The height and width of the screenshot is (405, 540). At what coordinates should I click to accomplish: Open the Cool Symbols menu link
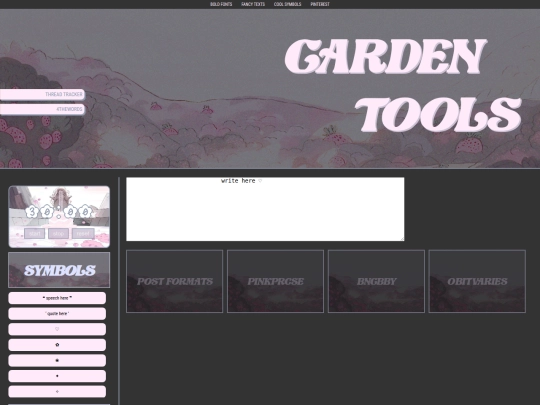(x=287, y=4)
